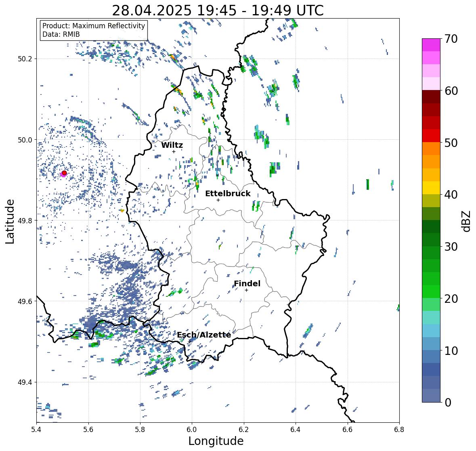This screenshot has height=451, width=476.
Task: Click the "Data: RMIB" text
Action: [61, 34]
